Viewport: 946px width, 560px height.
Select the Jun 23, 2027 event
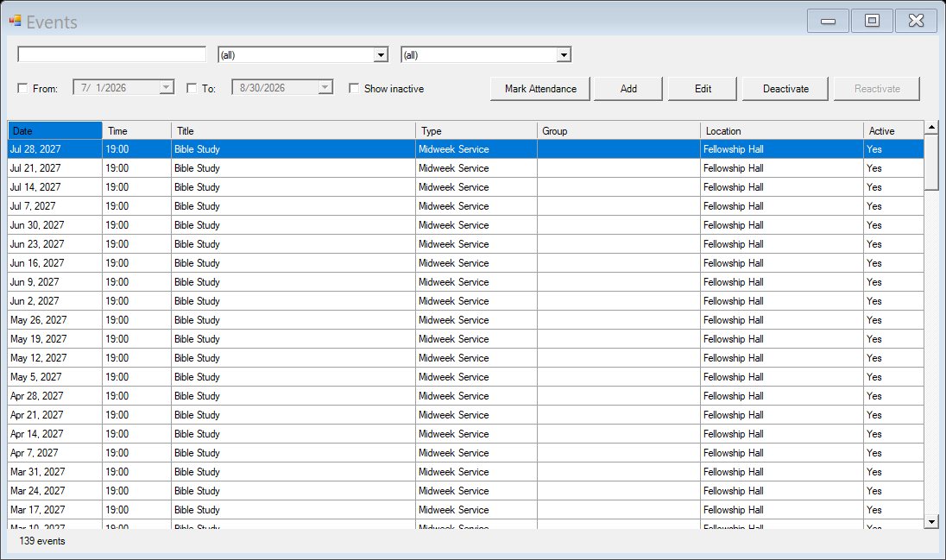465,244
